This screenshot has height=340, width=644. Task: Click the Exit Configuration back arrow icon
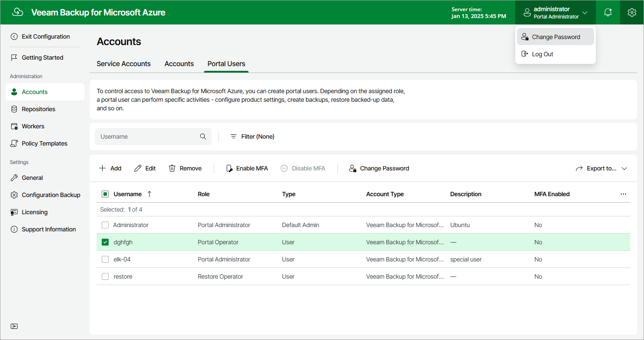pyautogui.click(x=14, y=36)
